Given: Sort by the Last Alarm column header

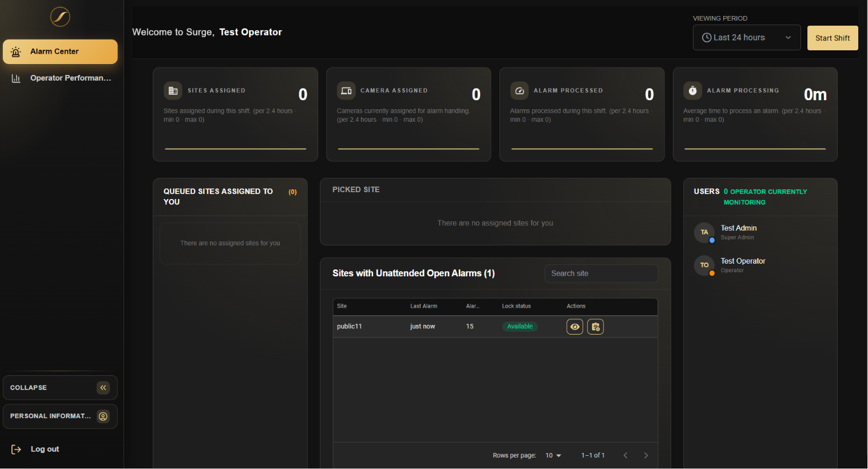Looking at the screenshot, I should coord(423,306).
